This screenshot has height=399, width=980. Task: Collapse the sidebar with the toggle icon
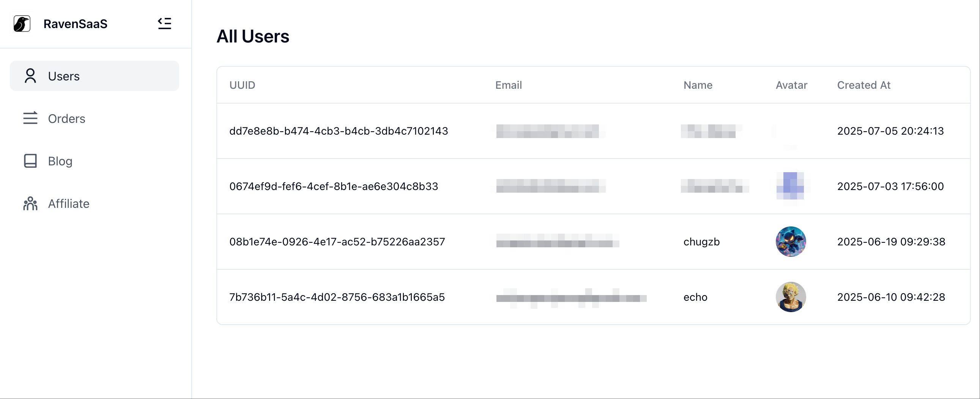point(164,24)
